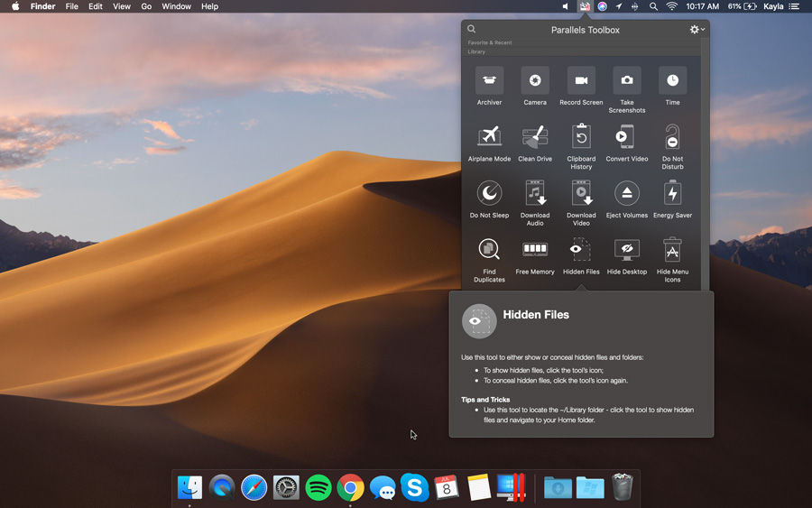Click the Toolbox search magnifier

point(471,29)
